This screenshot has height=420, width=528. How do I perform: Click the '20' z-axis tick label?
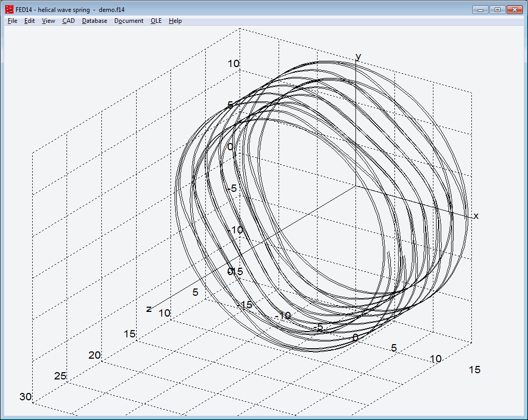(95, 355)
